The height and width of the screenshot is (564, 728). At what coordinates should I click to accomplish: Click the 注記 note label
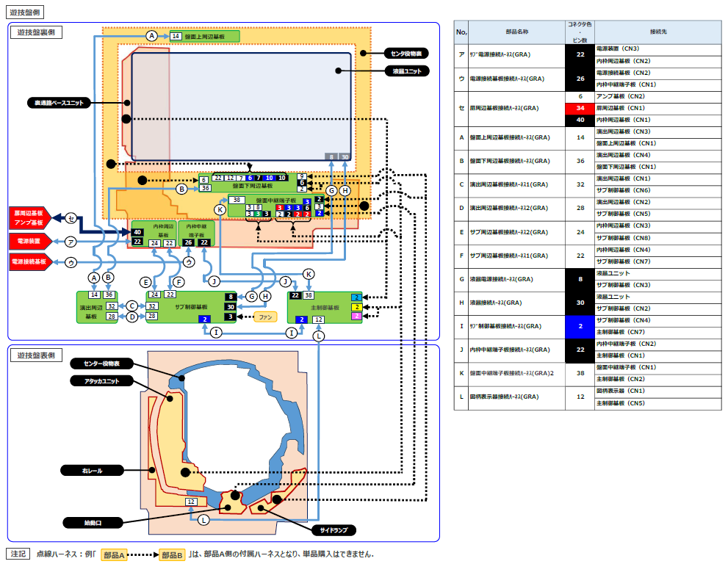[18, 554]
